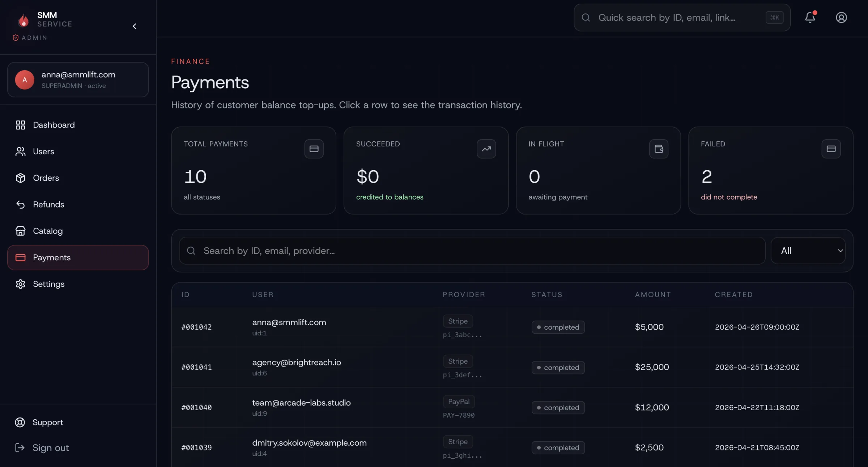Viewport: 868px width, 467px height.
Task: Open the anna@smmlift.com account card
Action: pyautogui.click(x=78, y=80)
